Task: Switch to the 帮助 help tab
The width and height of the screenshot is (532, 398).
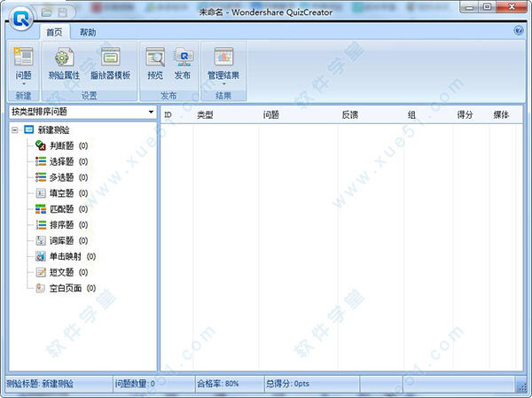Action: (88, 32)
